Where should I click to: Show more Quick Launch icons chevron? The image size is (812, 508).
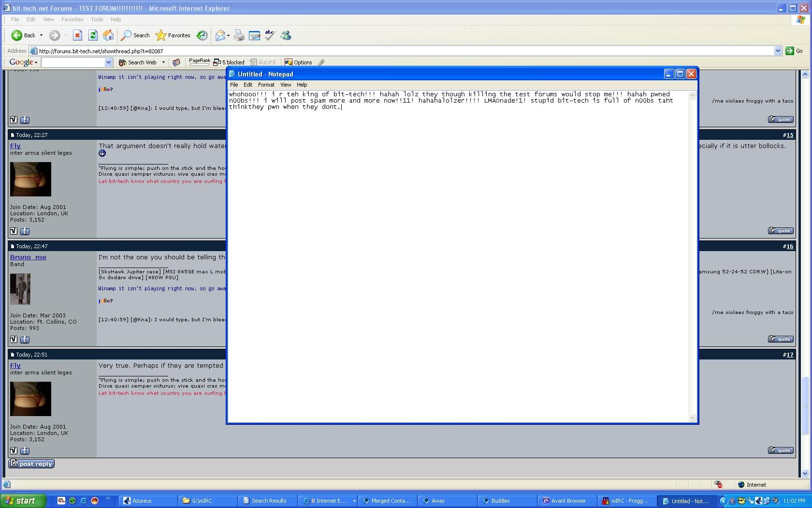(x=108, y=499)
